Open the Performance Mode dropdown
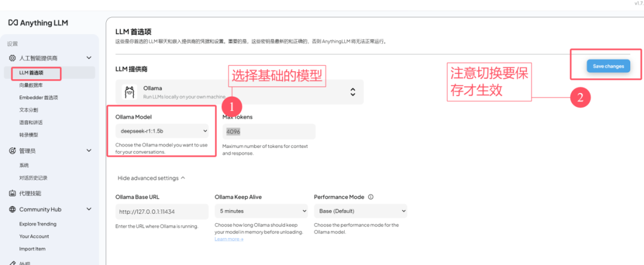The image size is (644, 265). click(361, 211)
